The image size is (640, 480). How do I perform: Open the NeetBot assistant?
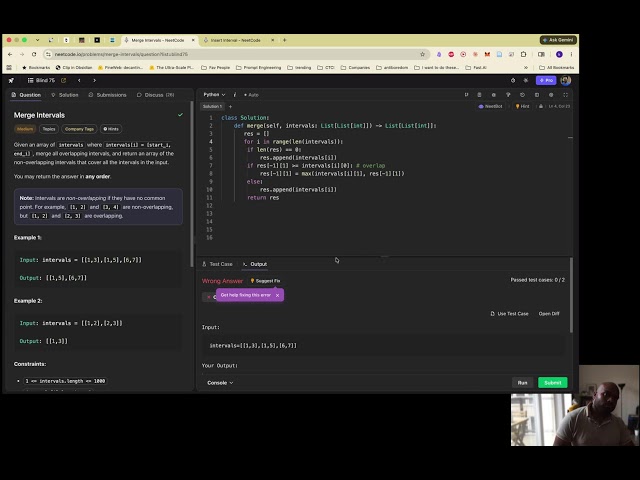click(490, 106)
